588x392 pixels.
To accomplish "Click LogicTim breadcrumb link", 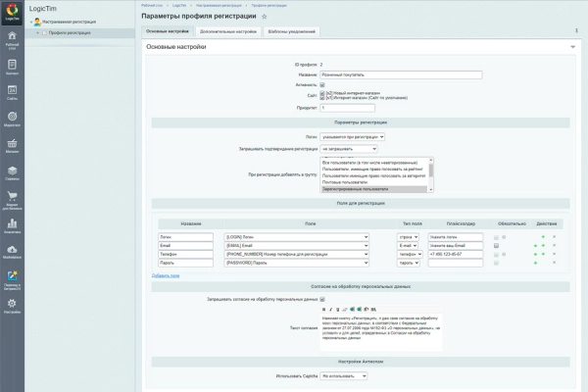I will pos(179,6).
